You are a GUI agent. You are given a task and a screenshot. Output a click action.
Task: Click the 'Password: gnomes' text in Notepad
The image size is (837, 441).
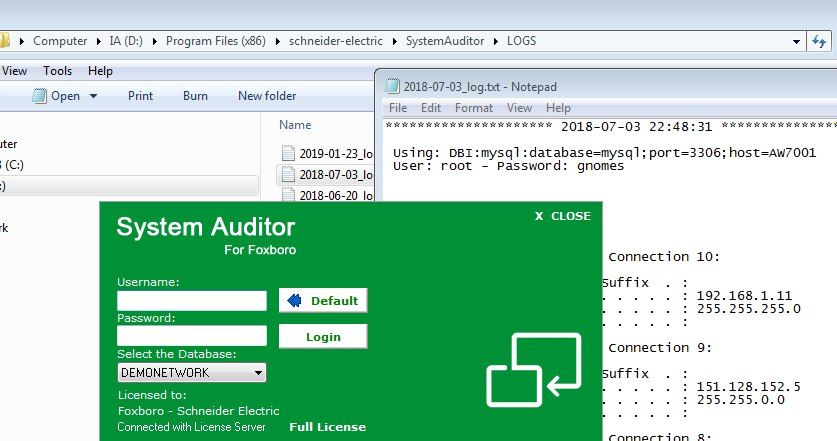[560, 166]
